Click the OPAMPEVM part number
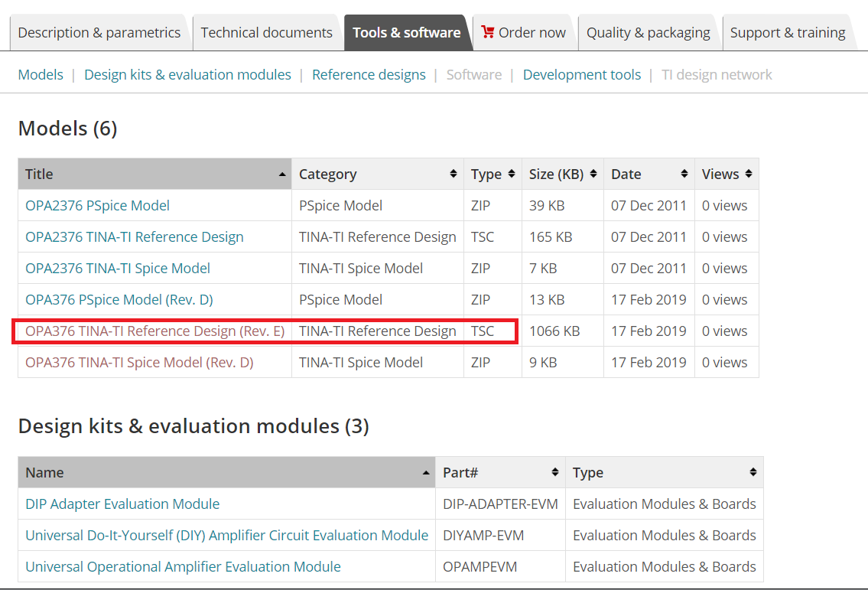This screenshot has height=590, width=868. point(480,567)
